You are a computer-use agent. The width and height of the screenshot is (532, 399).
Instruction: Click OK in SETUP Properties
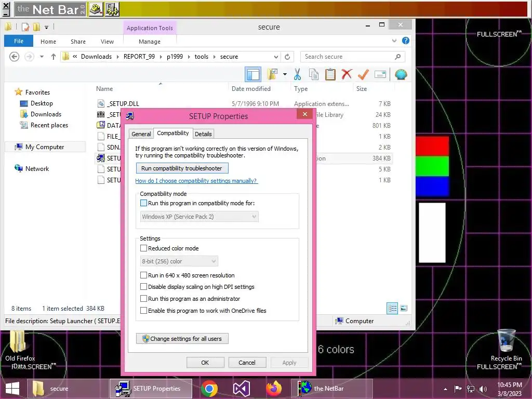click(205, 363)
